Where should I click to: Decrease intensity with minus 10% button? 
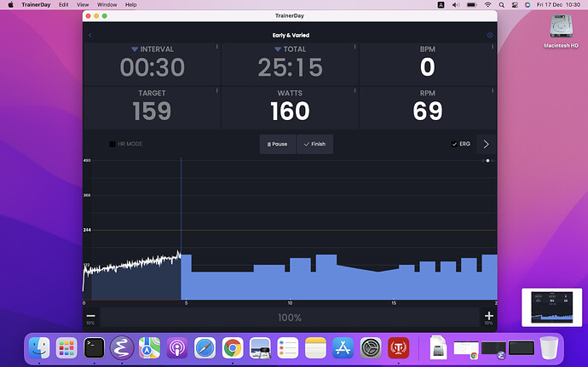pyautogui.click(x=90, y=318)
